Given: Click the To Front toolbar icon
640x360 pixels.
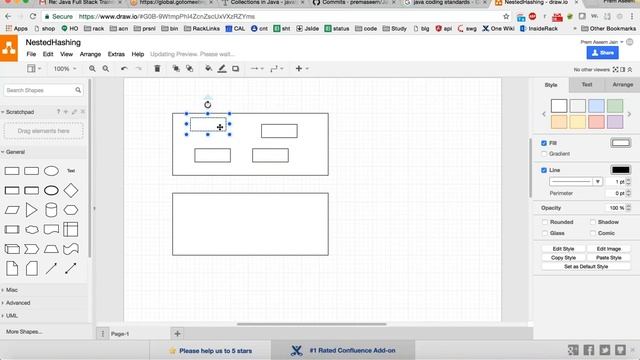Looking at the screenshot, I should [176, 69].
